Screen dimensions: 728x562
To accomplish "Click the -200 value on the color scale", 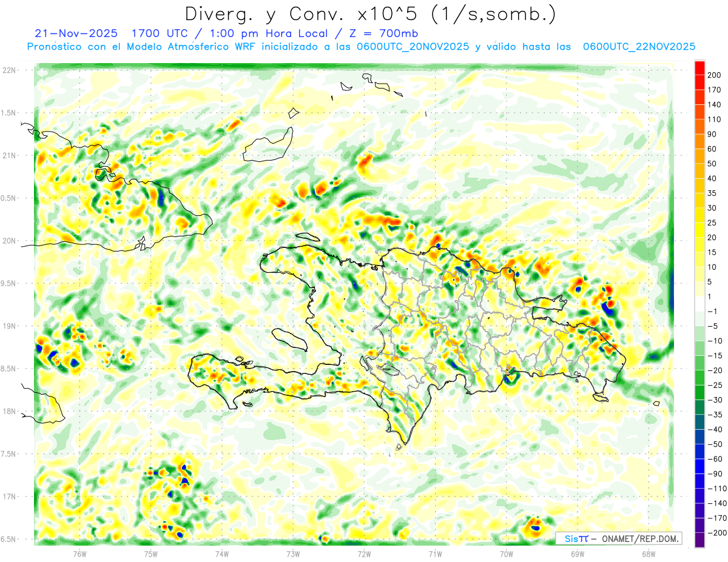I will [x=716, y=532].
